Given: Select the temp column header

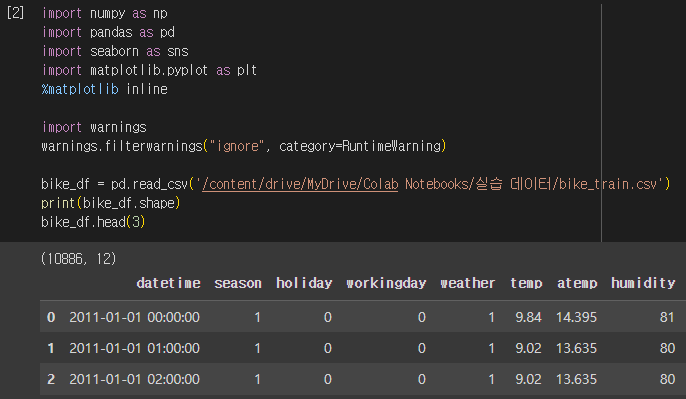Looking at the screenshot, I should point(526,283).
